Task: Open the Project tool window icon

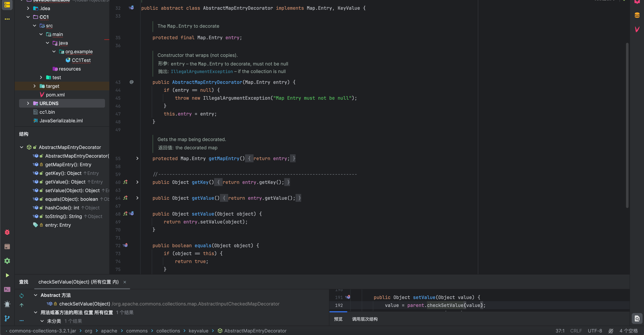Action: tap(7, 4)
